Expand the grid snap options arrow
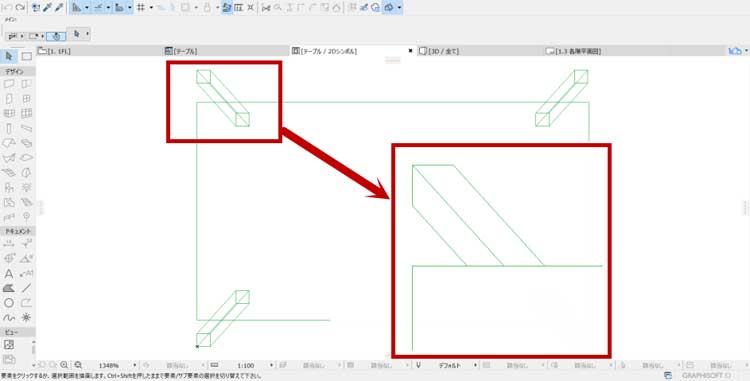750x381 pixels. pos(151,8)
